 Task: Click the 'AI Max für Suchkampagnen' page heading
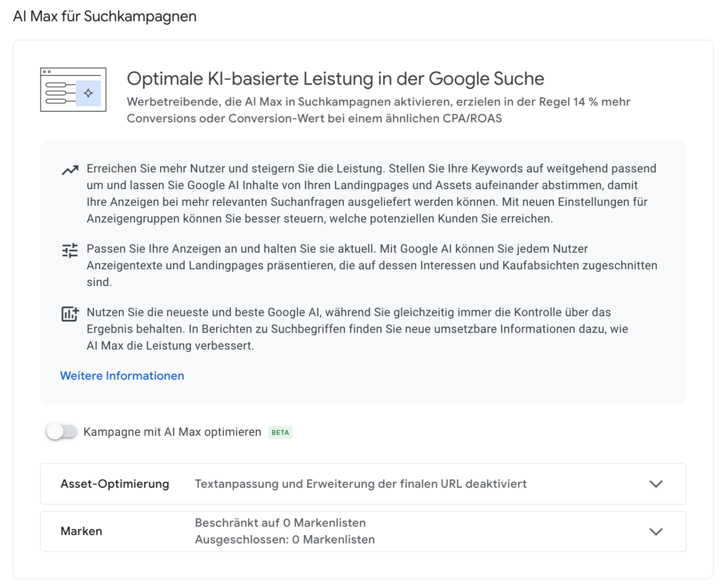tap(105, 16)
